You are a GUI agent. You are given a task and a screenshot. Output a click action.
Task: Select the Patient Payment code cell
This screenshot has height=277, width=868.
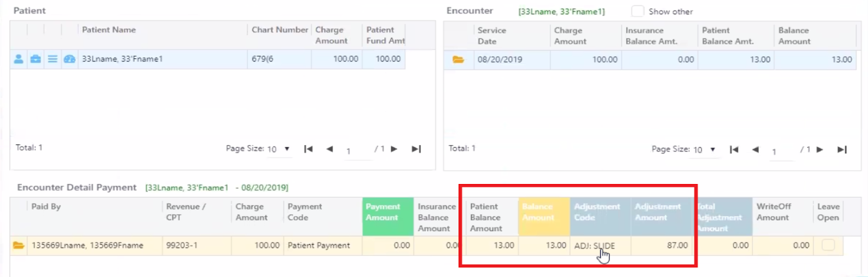[x=318, y=246]
